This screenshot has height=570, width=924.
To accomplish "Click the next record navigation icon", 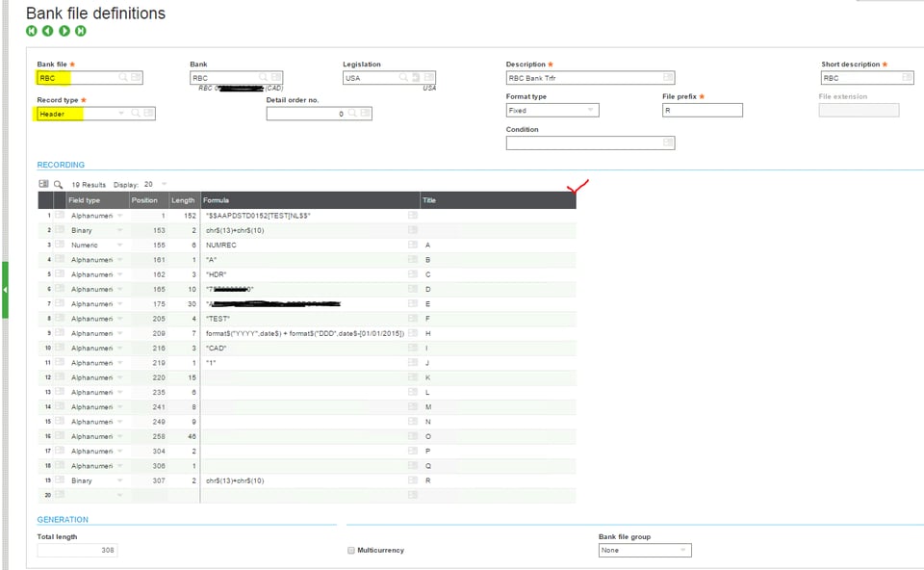I will tap(64, 31).
